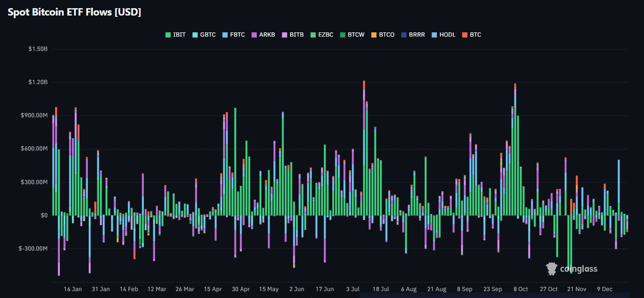644x298 pixels.
Task: Click the coinglass watermark logo
Action: (572, 269)
